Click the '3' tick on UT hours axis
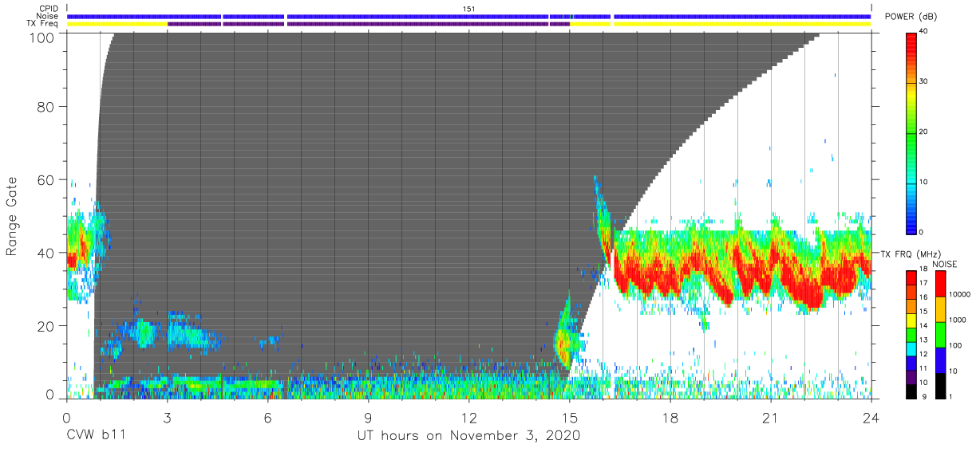This screenshot has height=452, width=980. (x=167, y=418)
